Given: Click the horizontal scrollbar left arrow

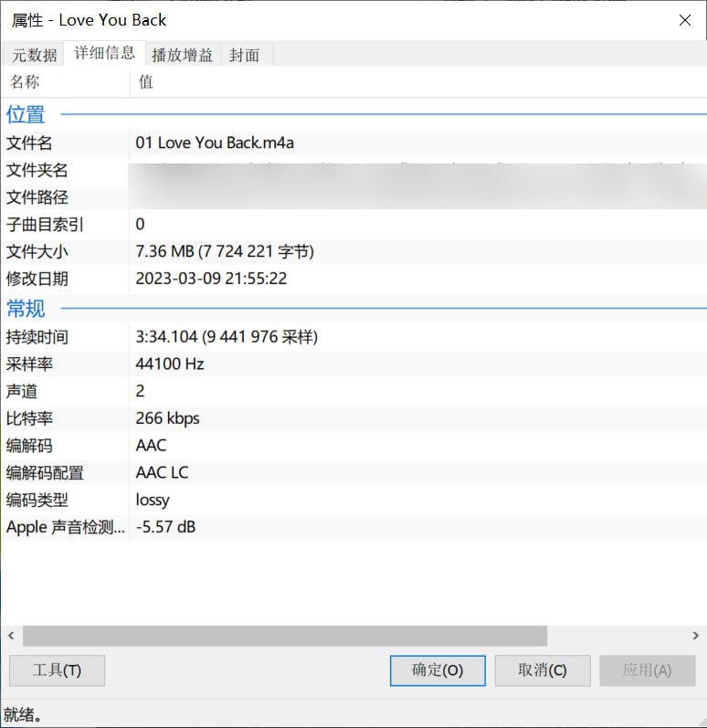Looking at the screenshot, I should coord(11,636).
